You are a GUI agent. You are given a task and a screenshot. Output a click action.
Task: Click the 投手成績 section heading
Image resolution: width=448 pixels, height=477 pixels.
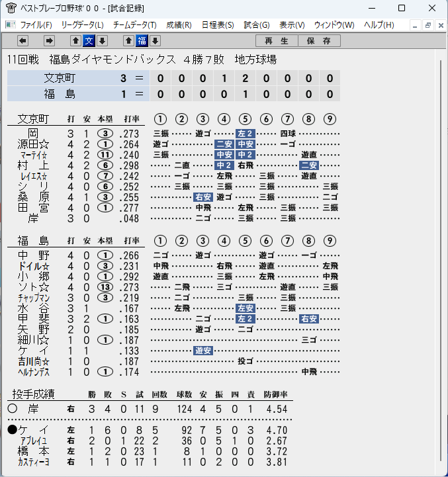click(34, 394)
